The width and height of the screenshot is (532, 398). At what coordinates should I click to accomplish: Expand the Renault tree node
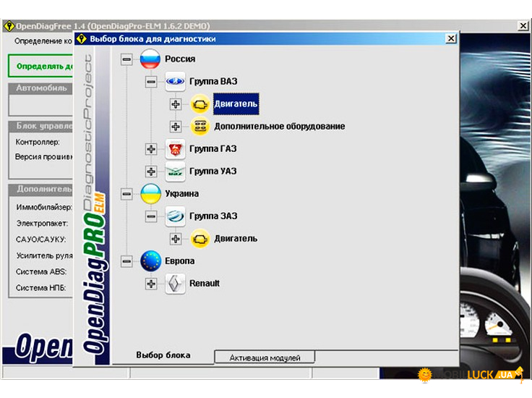pos(151,284)
